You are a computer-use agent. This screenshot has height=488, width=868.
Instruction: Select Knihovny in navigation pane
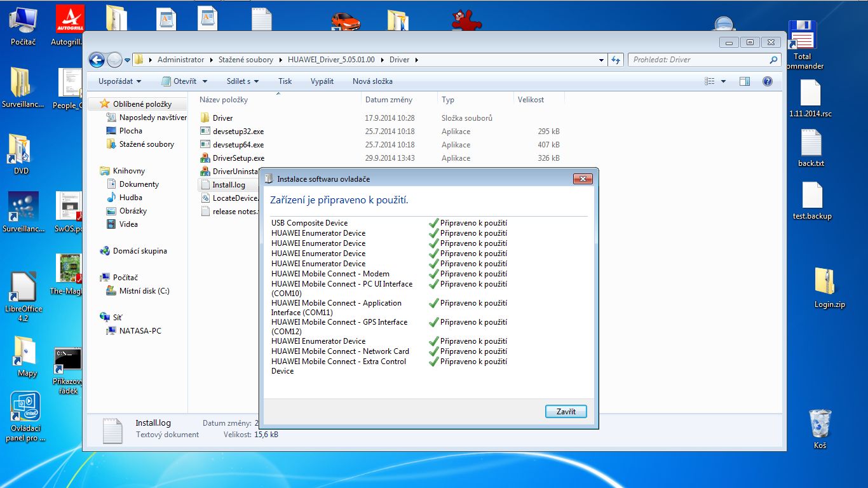123,171
